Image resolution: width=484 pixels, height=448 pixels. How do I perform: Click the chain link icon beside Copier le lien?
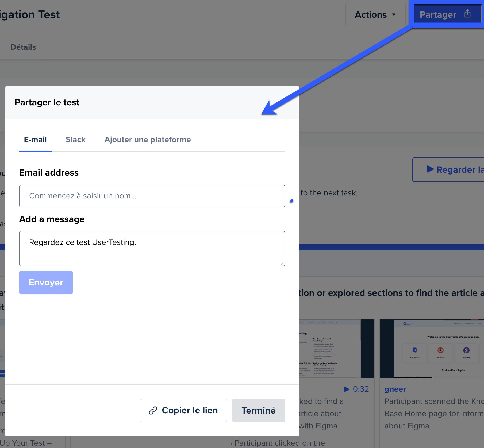click(153, 410)
